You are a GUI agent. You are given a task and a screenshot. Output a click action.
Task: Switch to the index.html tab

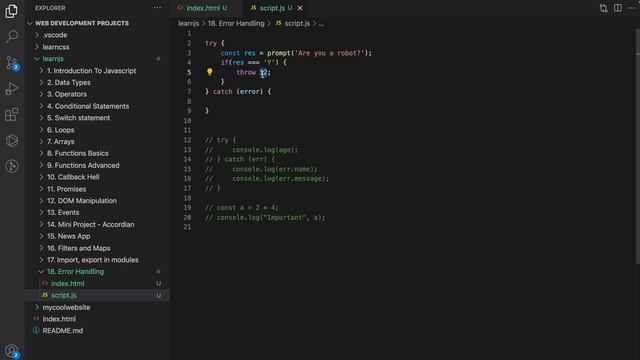[x=207, y=8]
